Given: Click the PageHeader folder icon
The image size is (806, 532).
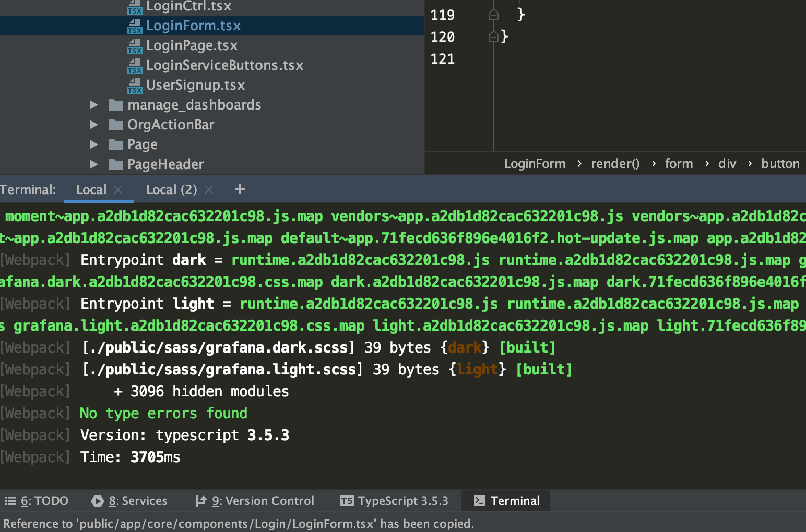Looking at the screenshot, I should click(115, 164).
